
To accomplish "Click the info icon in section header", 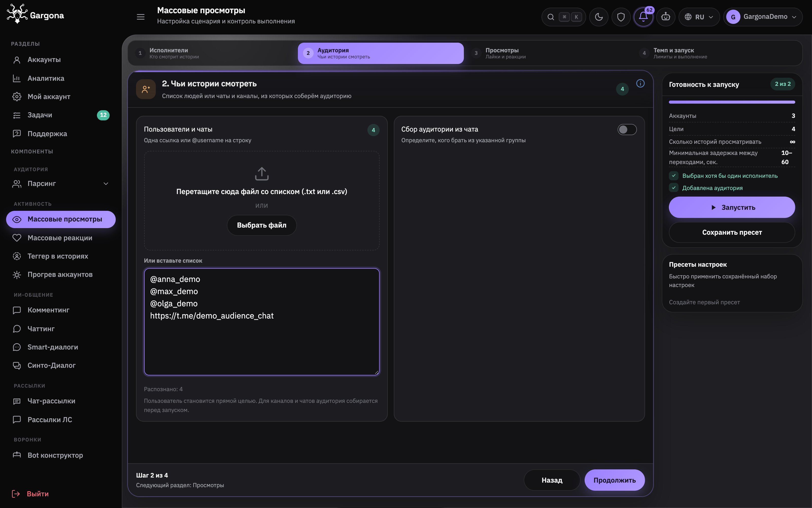I will pos(640,83).
